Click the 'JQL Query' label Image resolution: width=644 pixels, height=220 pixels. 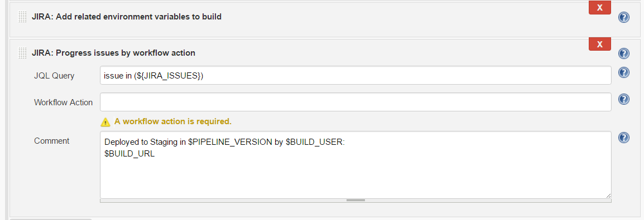coord(54,76)
